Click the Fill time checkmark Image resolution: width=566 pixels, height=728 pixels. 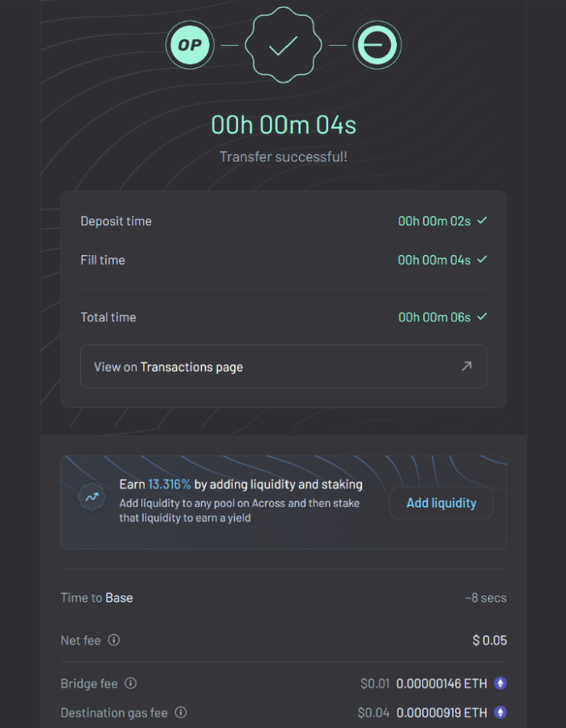coord(482,259)
